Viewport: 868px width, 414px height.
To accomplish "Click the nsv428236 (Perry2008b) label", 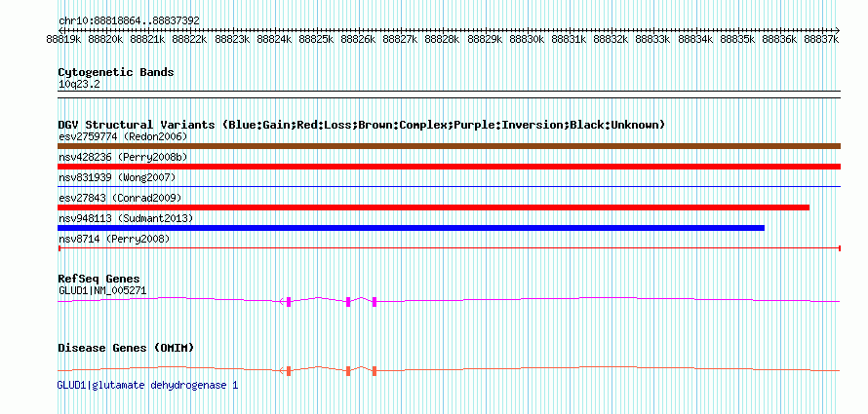I will tap(123, 157).
